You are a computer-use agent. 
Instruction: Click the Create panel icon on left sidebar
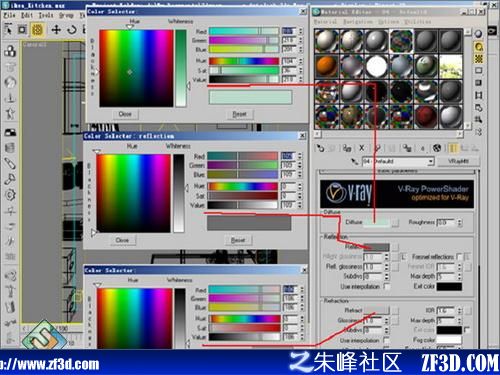point(10,51)
